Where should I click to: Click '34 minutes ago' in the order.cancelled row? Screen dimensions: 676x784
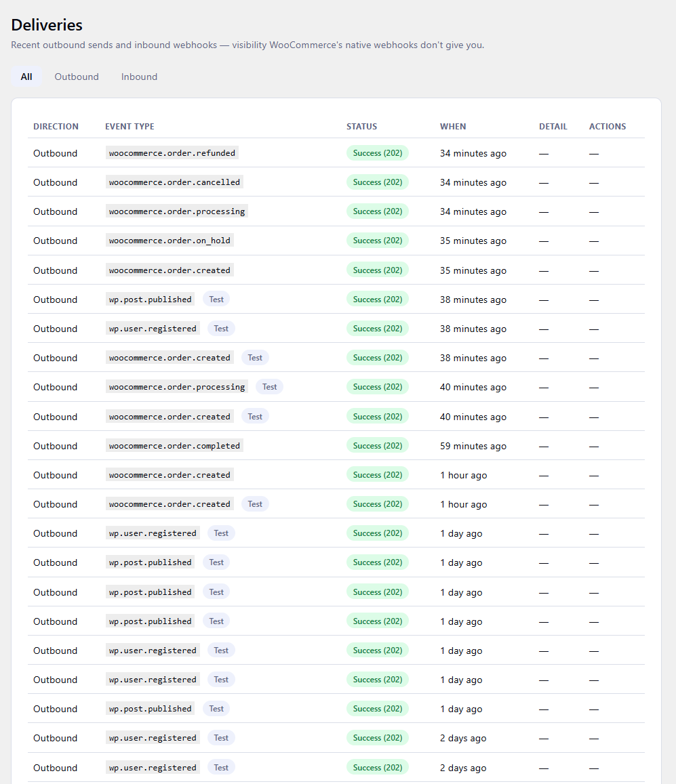473,182
